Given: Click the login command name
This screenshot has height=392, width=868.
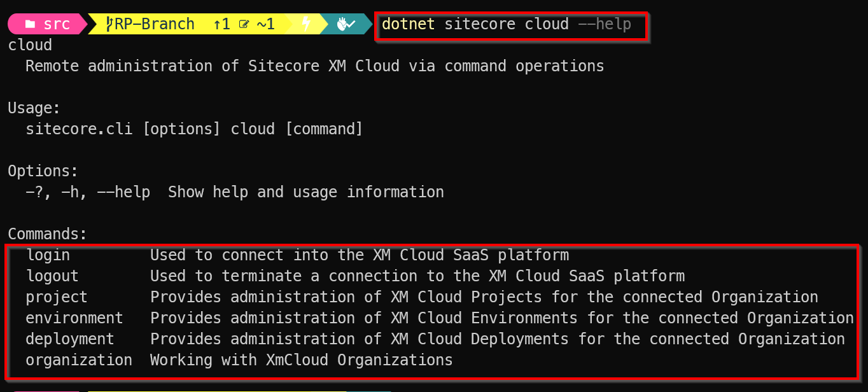Looking at the screenshot, I should pyautogui.click(x=48, y=255).
